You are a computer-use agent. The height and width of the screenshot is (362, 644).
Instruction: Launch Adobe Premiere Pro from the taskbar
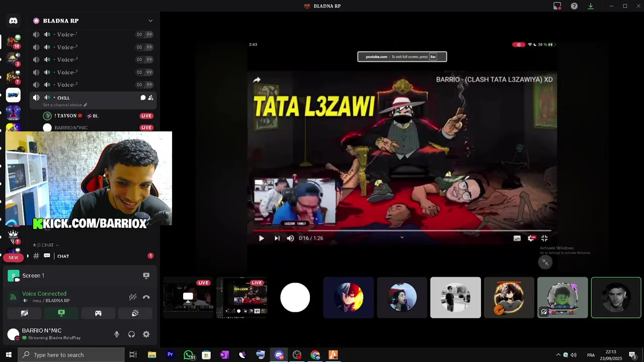coord(170,355)
